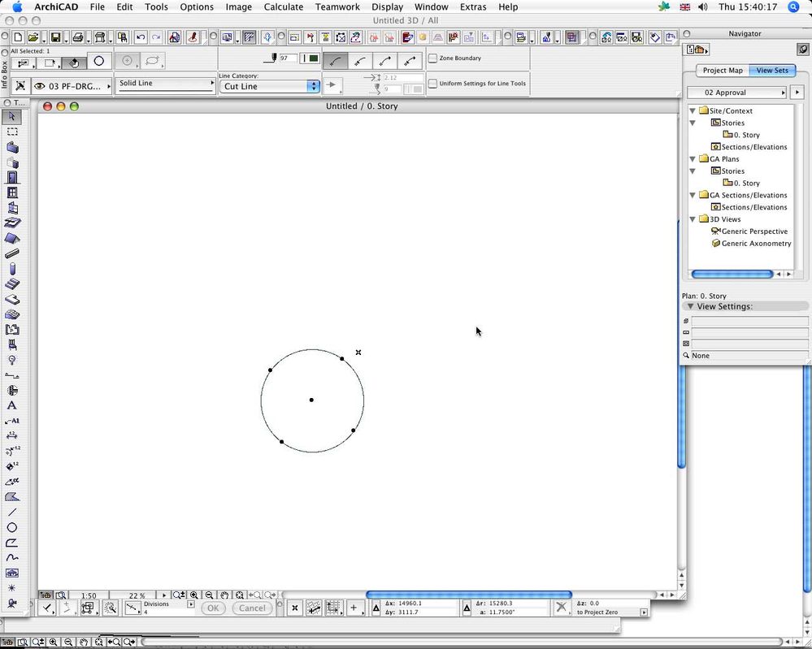Switch to the Project Map tab
This screenshot has height=649, width=812.
[x=723, y=70]
